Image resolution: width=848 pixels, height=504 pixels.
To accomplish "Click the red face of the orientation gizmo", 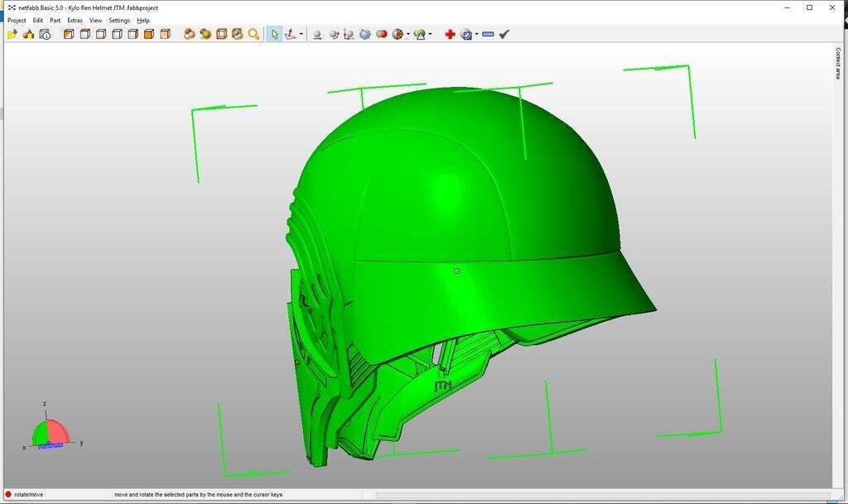I will tap(59, 430).
